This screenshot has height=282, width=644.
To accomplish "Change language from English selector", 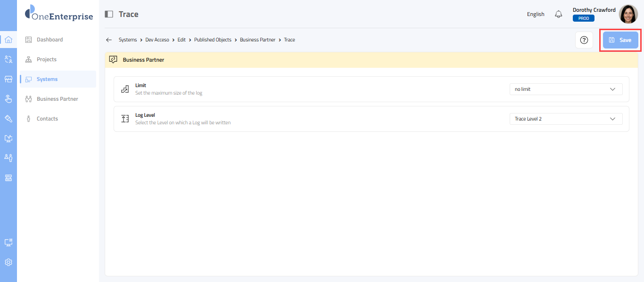I will 536,14.
